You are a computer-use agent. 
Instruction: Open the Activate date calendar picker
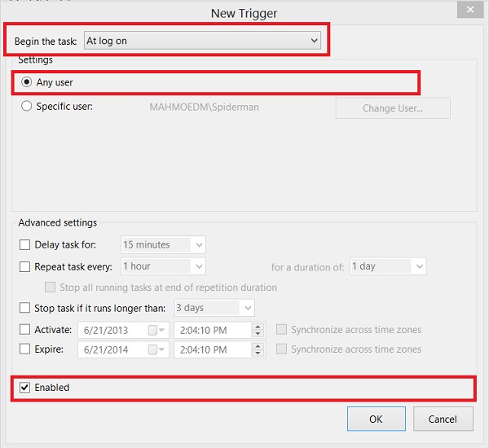156,330
